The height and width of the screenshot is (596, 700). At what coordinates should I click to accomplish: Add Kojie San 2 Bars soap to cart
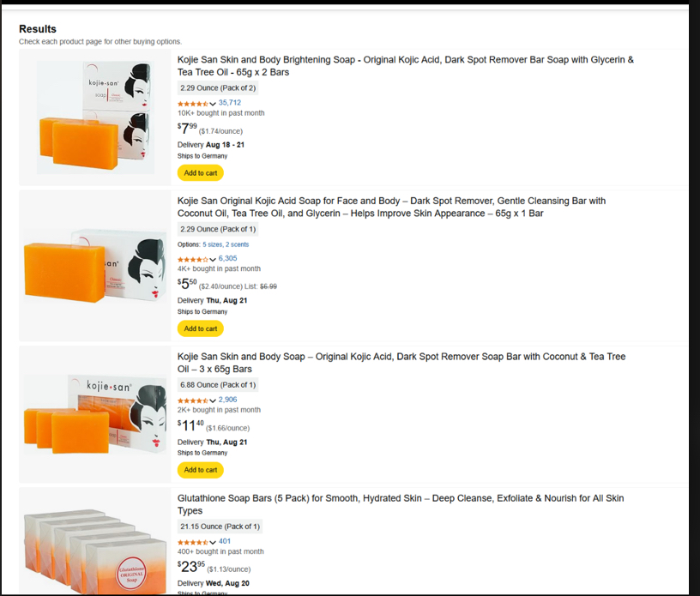point(201,172)
